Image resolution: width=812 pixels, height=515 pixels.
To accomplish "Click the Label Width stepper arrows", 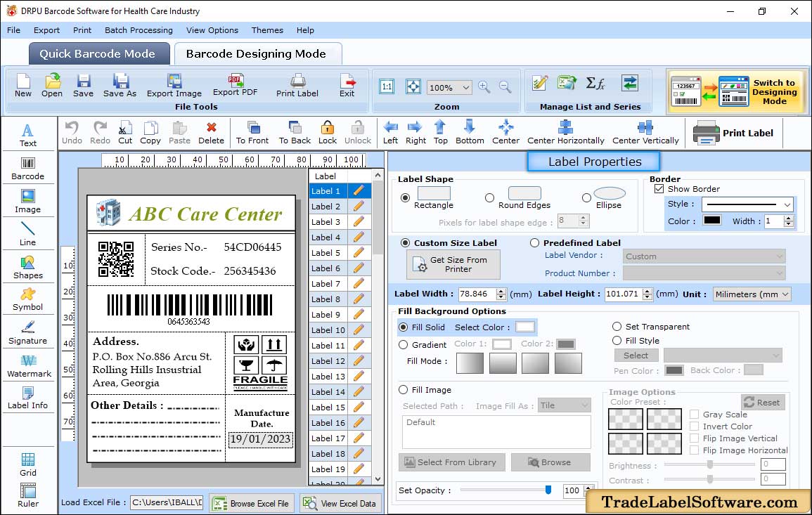I will (x=501, y=294).
